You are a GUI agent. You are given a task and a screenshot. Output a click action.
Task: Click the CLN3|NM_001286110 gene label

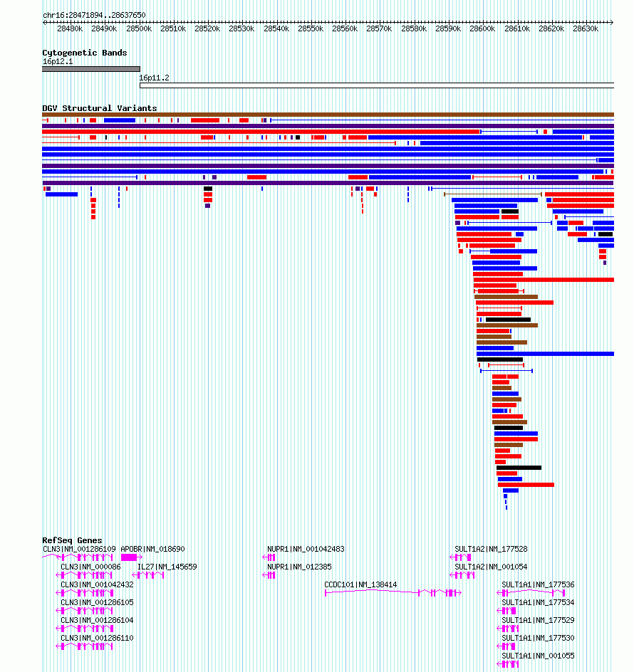click(x=97, y=638)
